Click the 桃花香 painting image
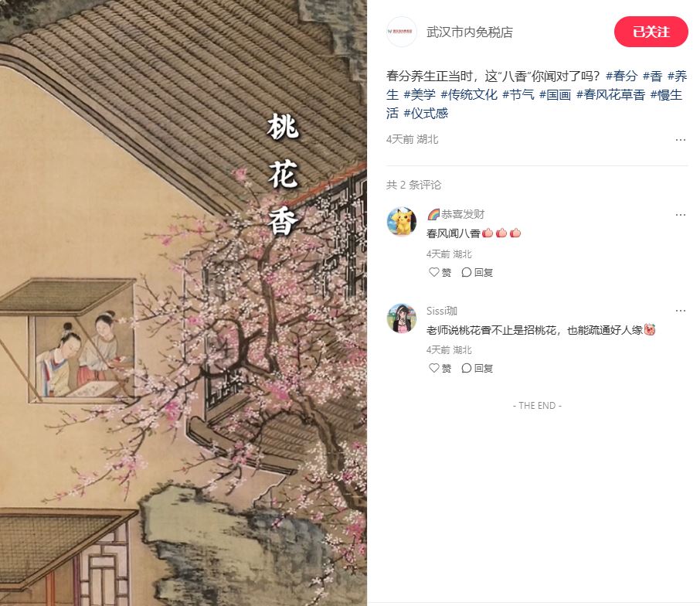700x606 pixels. (x=183, y=303)
